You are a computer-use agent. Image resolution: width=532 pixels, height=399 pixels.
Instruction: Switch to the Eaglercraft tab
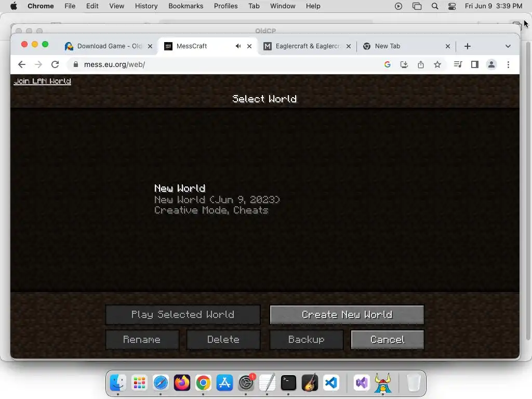coord(307,46)
